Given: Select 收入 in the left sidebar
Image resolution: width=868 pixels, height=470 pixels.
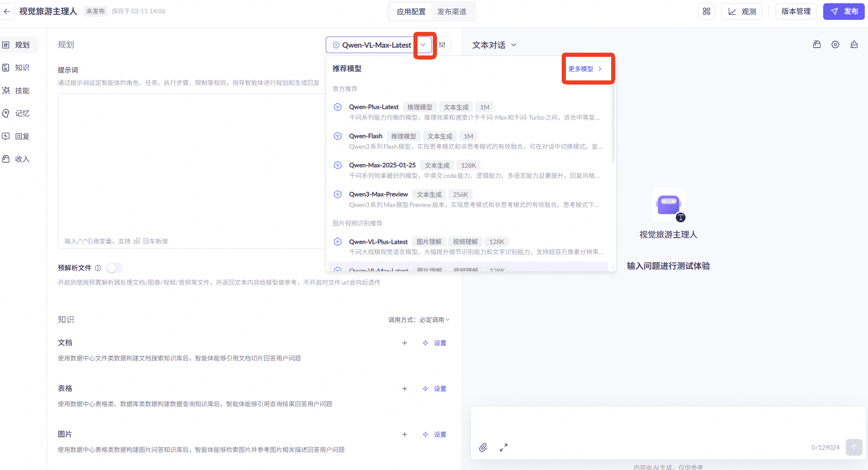Looking at the screenshot, I should [x=19, y=159].
